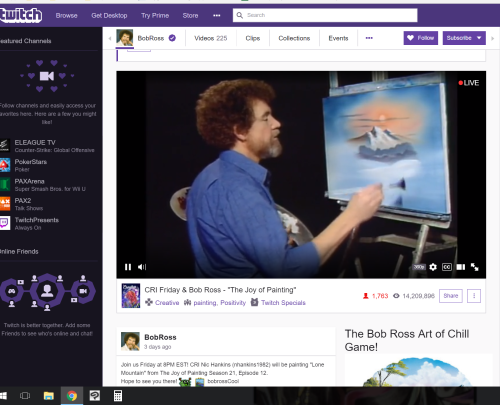Screen dimensions: 500x405
Task: Click the bobrossCool emote text
Action: click(x=223, y=381)
